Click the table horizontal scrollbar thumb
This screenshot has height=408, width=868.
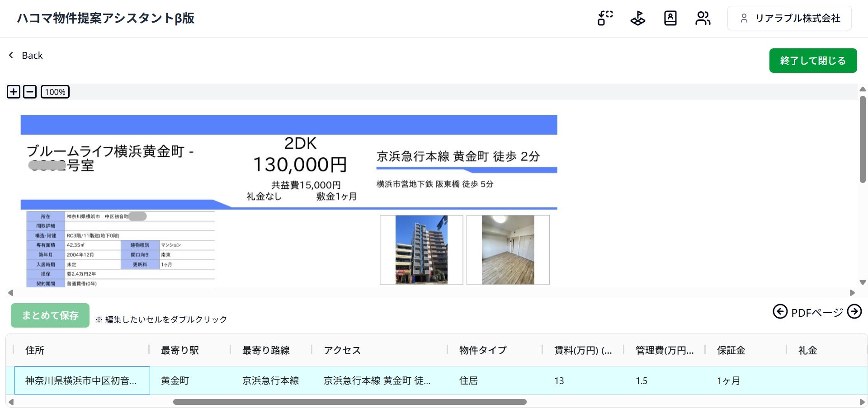[349, 402]
